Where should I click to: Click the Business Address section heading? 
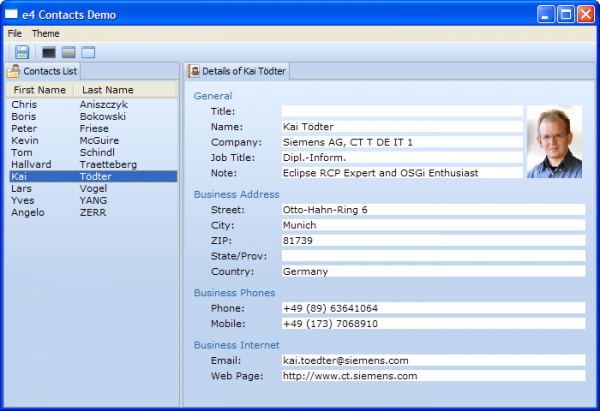click(x=236, y=194)
